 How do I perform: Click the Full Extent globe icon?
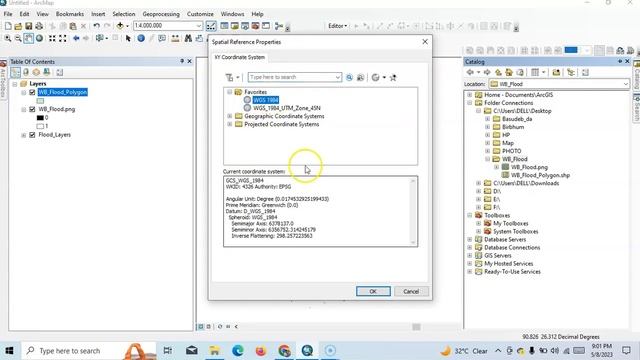39,38
